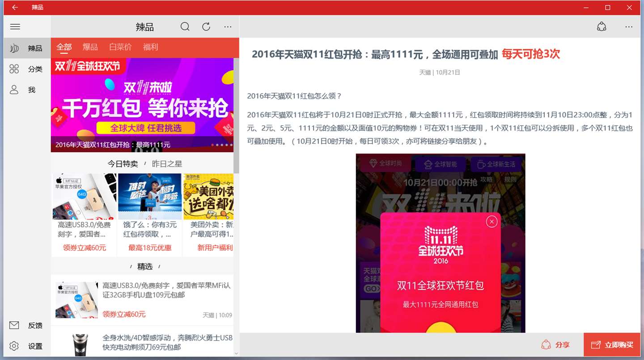Close the red packet popup in the image
The image size is (644, 360).
[491, 221]
